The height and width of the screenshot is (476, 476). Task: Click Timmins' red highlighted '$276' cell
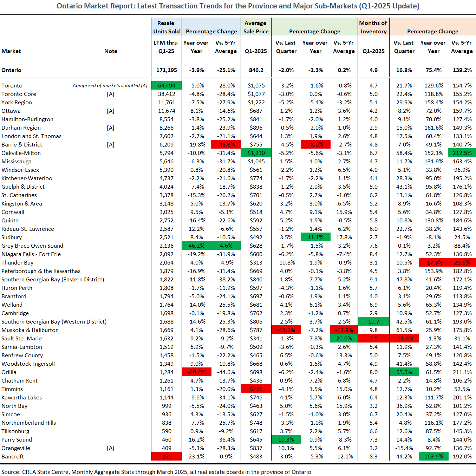tap(256, 389)
